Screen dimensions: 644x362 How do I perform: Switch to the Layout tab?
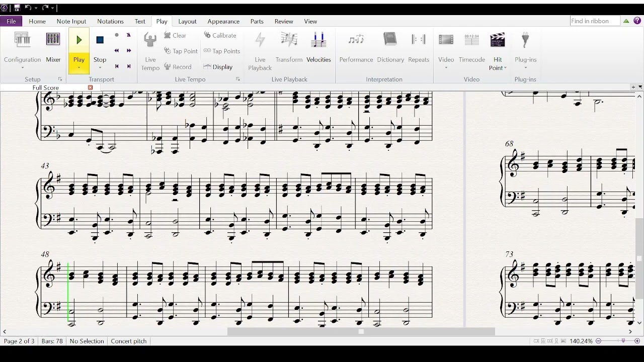[x=187, y=21]
